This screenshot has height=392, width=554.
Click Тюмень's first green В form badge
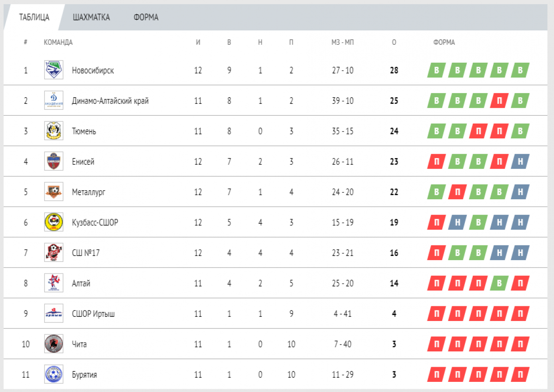[436, 131]
